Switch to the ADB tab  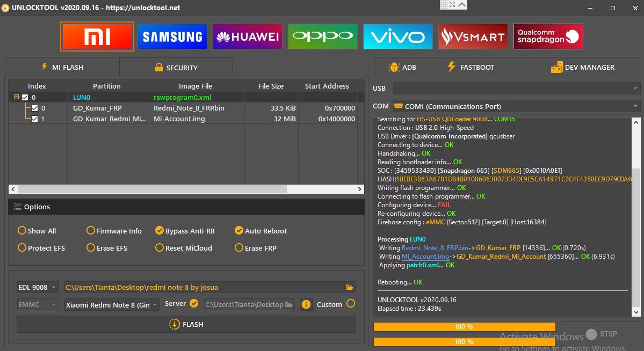pyautogui.click(x=402, y=67)
